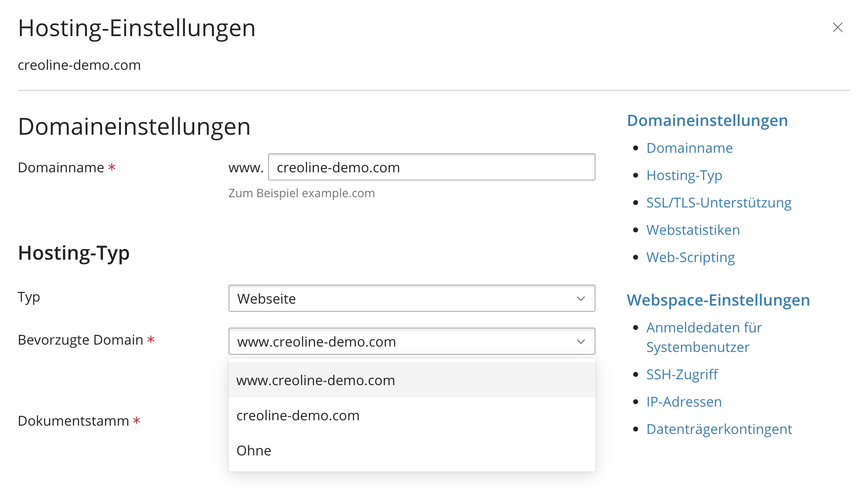This screenshot has height=493, width=868.
Task: Jump to Domainname section link
Action: 689,148
